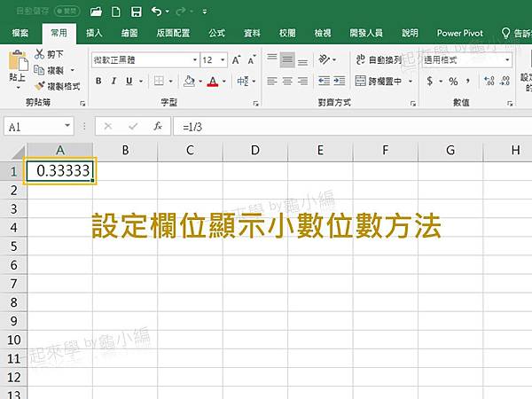Select Middle Align icon
This screenshot has height=399, width=532.
tap(287, 60)
